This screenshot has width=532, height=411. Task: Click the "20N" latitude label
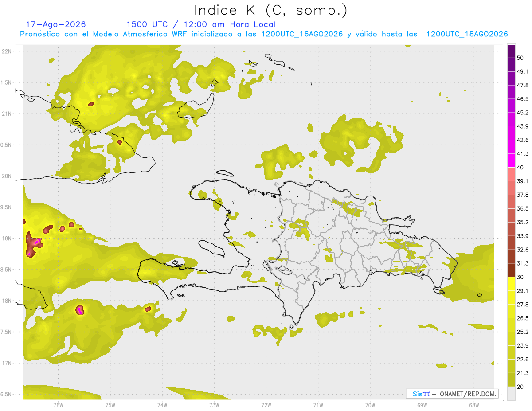[7, 176]
